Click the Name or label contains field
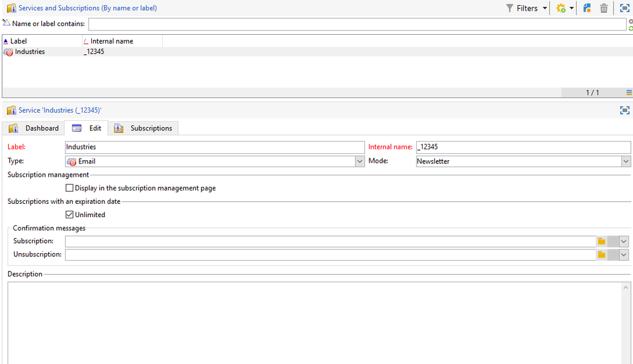The image size is (633, 364). [x=357, y=24]
